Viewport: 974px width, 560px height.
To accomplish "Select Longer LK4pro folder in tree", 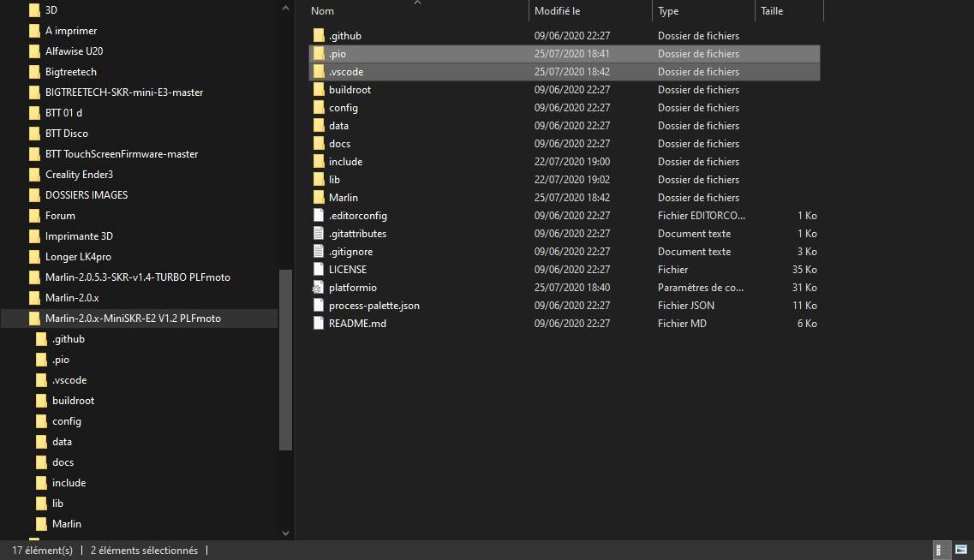I will 78,256.
